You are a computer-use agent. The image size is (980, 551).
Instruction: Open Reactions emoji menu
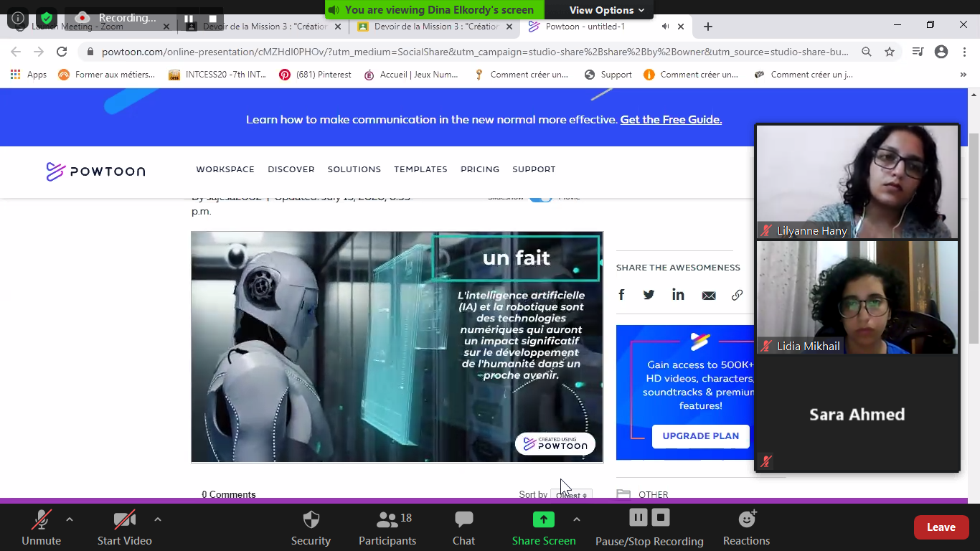[746, 528]
